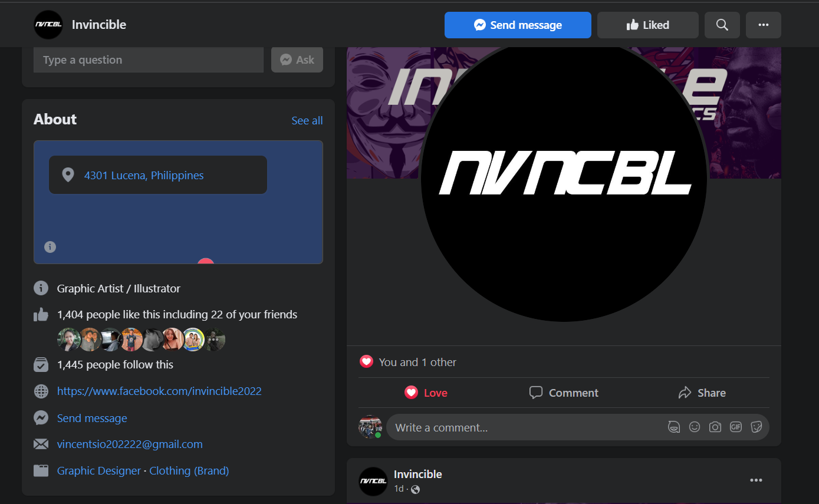Click the category folder icon in About
819x504 pixels.
41,470
